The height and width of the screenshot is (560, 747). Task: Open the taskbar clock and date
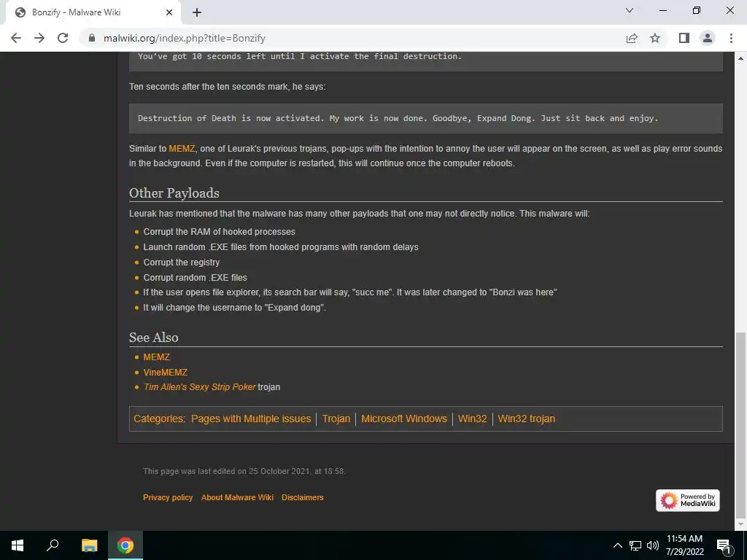coord(684,545)
